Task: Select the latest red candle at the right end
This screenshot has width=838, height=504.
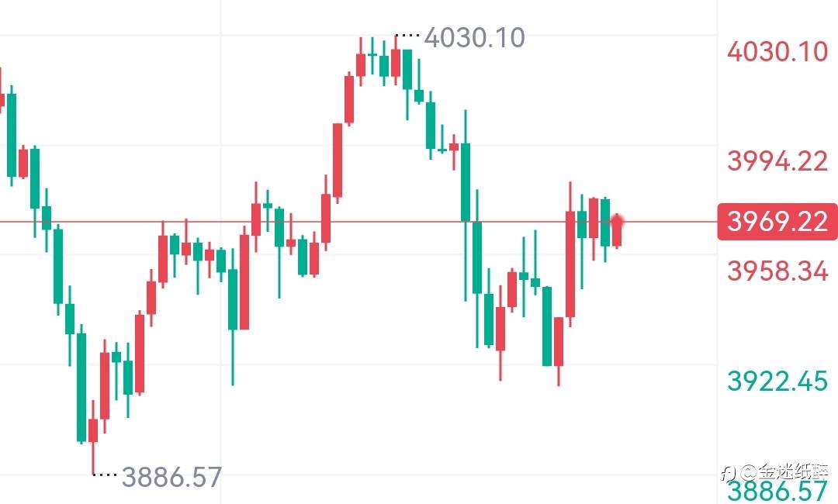Action: [617, 231]
